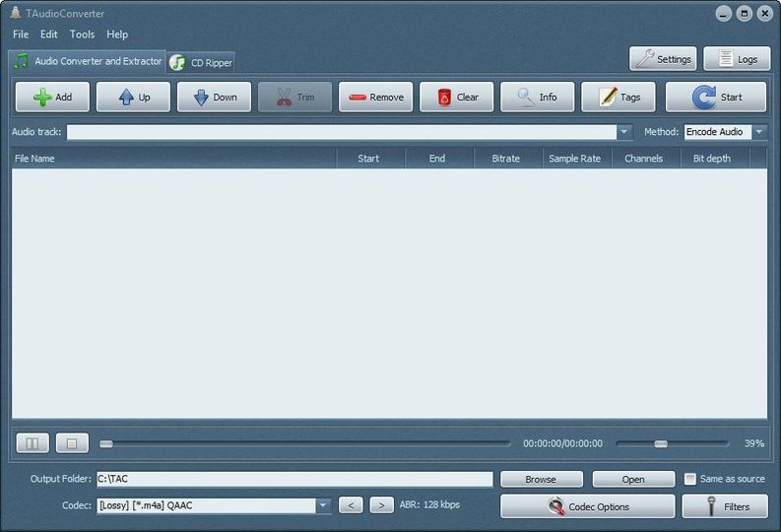Remove the selected file from the list
Image resolution: width=781 pixels, height=532 pixels.
375,97
